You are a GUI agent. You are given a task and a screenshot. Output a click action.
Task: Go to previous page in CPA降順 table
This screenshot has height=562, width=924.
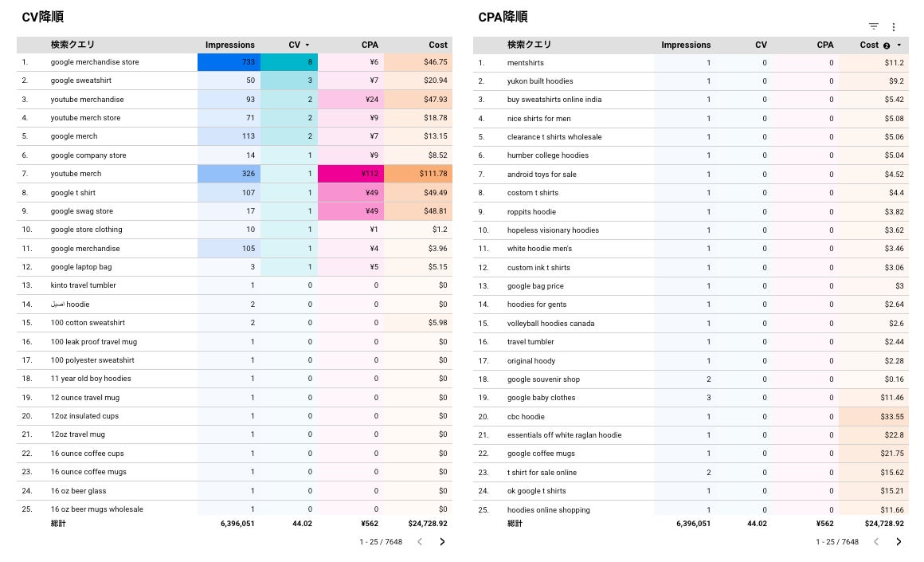(x=877, y=542)
